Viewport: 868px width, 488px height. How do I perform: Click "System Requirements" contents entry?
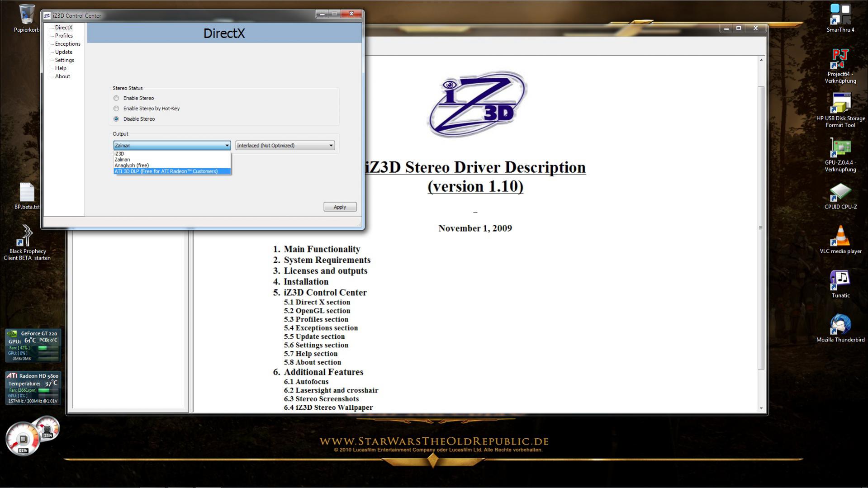[327, 260]
